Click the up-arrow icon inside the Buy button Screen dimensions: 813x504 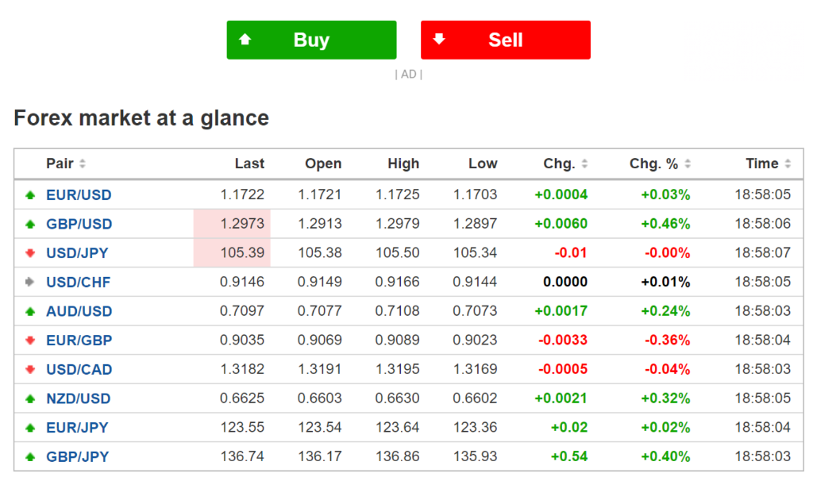coord(246,40)
